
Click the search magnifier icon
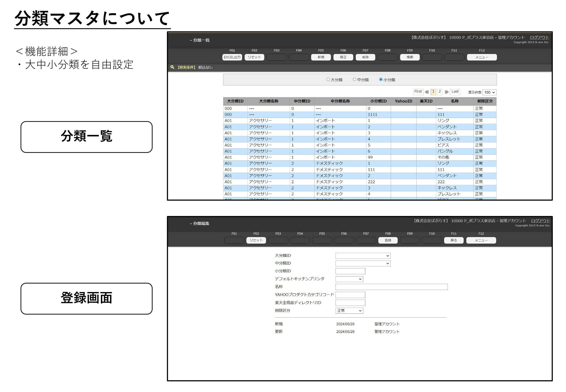point(172,67)
